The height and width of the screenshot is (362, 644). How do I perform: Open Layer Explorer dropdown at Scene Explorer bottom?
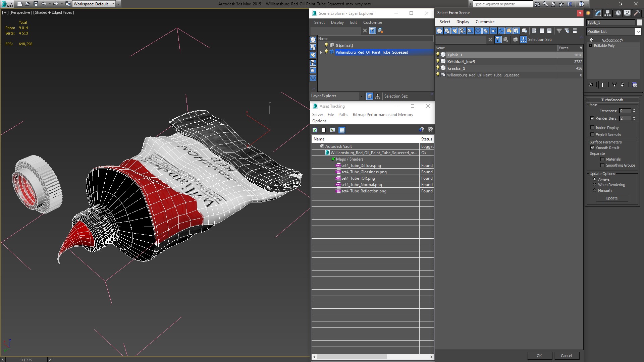coord(362,96)
